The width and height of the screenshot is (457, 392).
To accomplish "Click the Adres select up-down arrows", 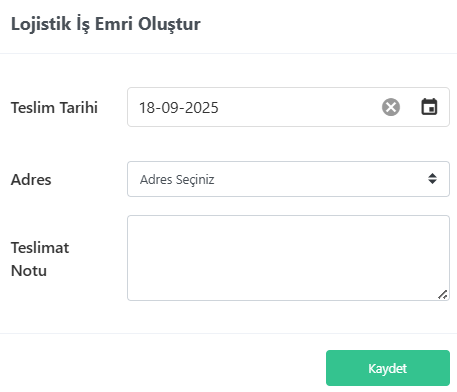I will point(432,179).
